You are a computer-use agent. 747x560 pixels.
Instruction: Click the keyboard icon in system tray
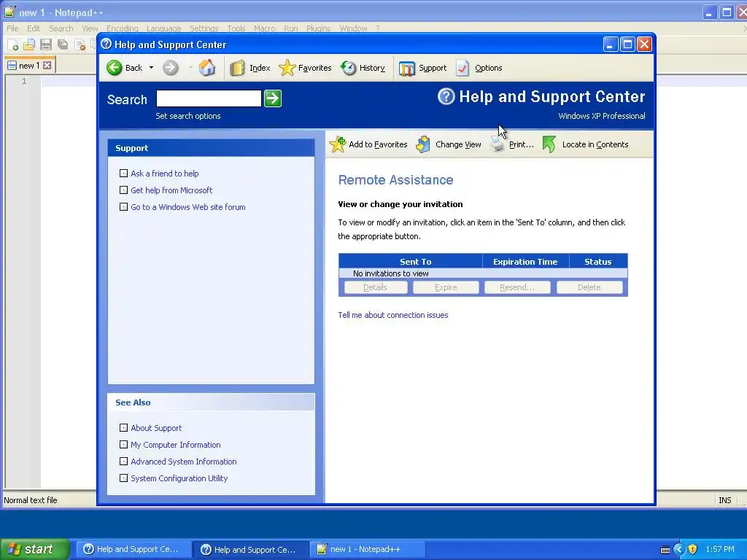tap(665, 550)
